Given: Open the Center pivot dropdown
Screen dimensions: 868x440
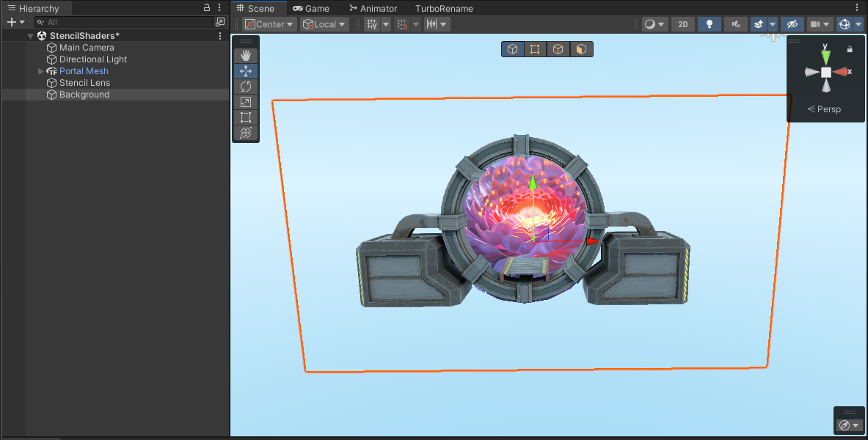Looking at the screenshot, I should tap(269, 23).
